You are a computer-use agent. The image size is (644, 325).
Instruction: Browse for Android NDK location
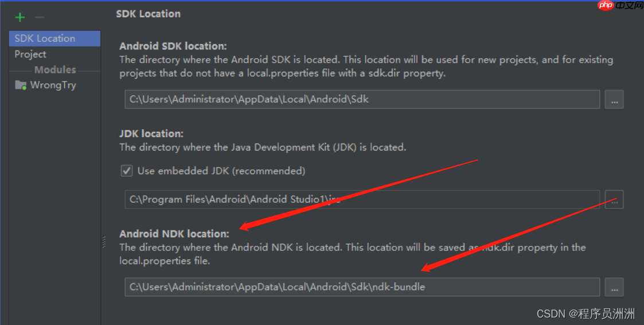point(614,287)
